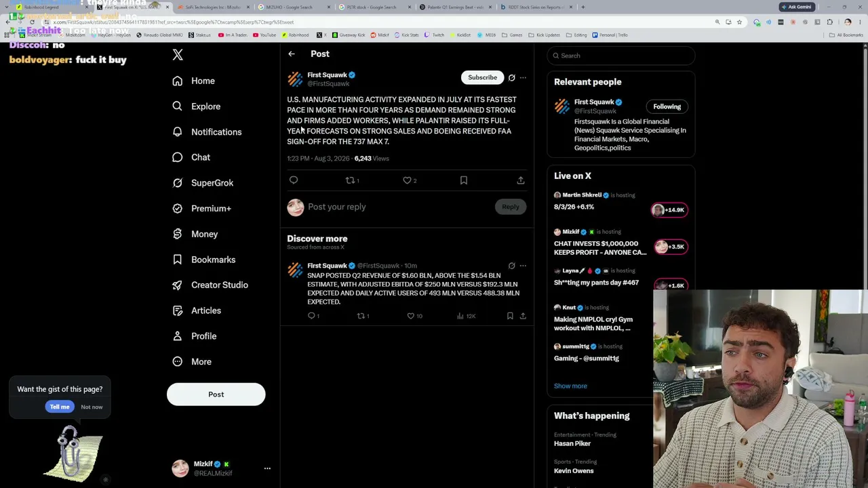Open Bookmarks in the sidebar

tap(204, 260)
